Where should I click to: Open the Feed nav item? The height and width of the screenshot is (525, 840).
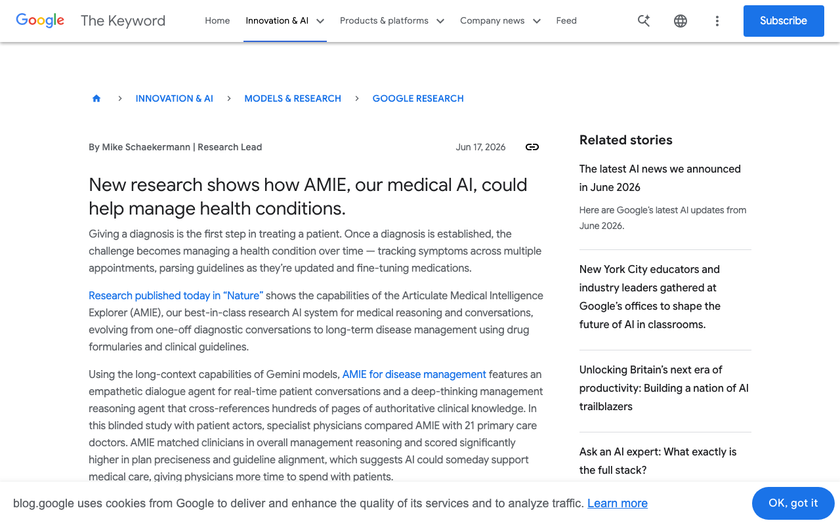tap(566, 20)
